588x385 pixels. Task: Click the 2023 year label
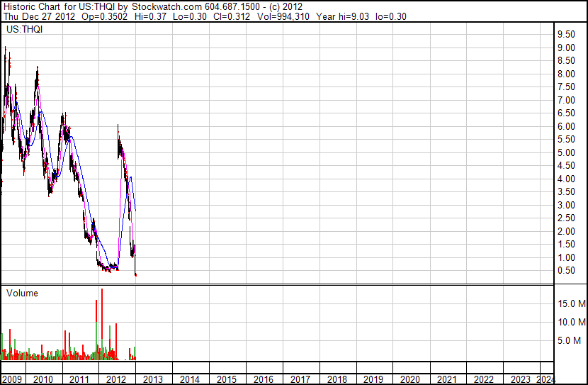point(521,379)
